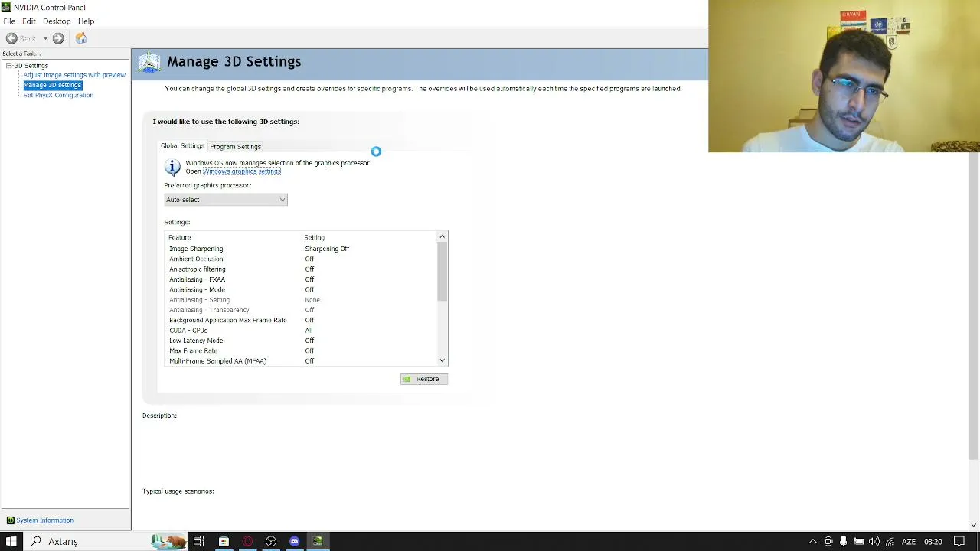This screenshot has height=551, width=980.
Task: Click the battery status tray icon
Action: 859,542
